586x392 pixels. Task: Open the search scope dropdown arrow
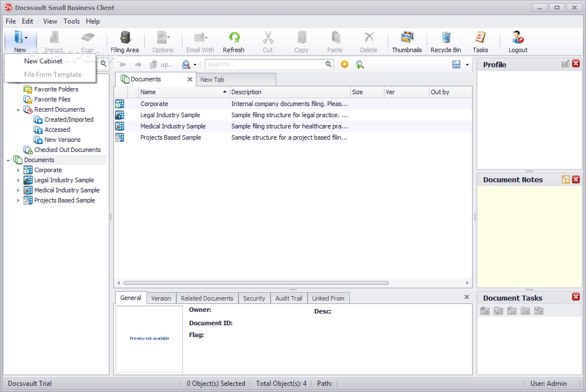195,65
